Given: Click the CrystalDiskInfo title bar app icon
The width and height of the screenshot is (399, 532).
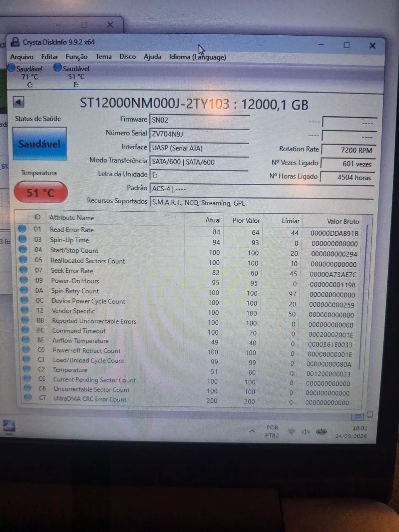Looking at the screenshot, I should tap(15, 42).
